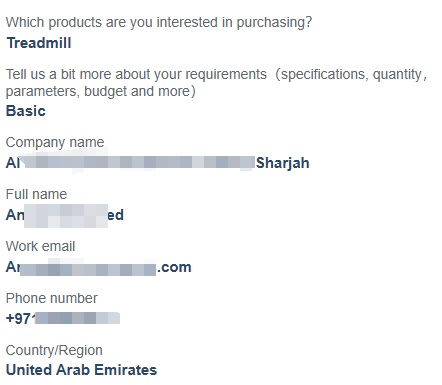Click the Country/Region label
Viewport: 442px width, 385px height.
(54, 350)
